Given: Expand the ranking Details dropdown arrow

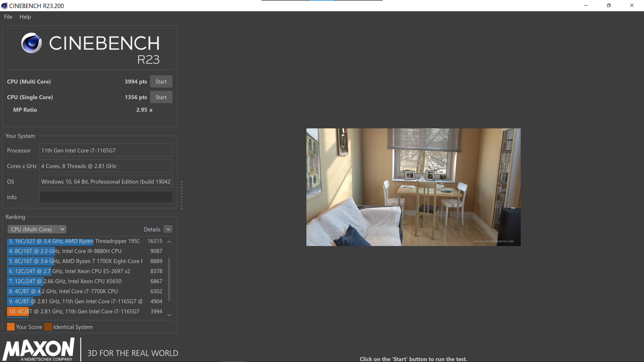Looking at the screenshot, I should 168,229.
